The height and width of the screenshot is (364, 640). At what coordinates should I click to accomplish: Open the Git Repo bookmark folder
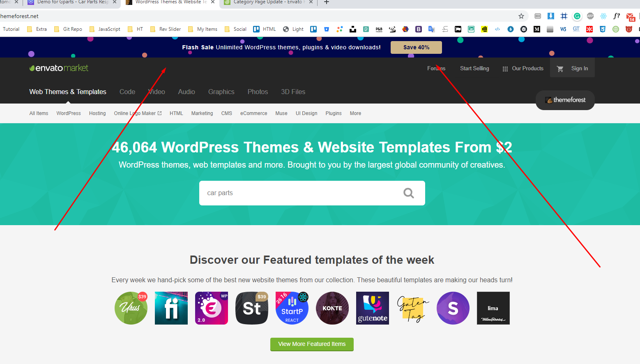(68, 29)
